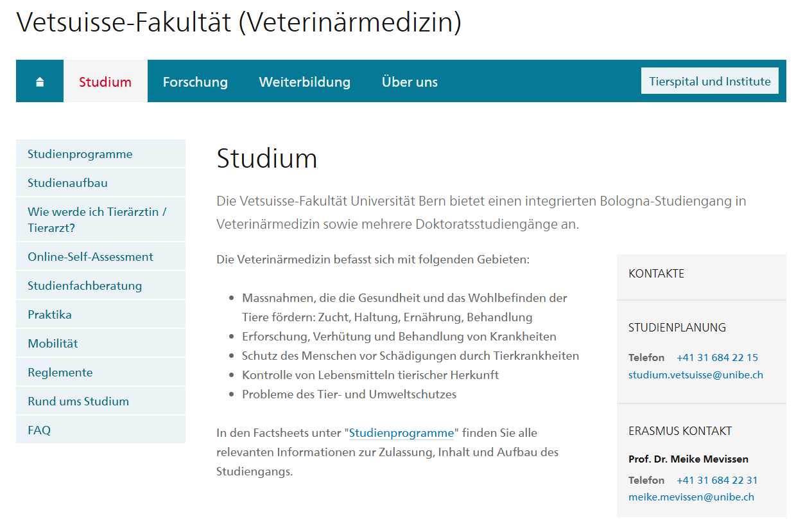Click the intro paragraph about Bologna-Studiengang
This screenshot has height=530, width=812.
(481, 213)
